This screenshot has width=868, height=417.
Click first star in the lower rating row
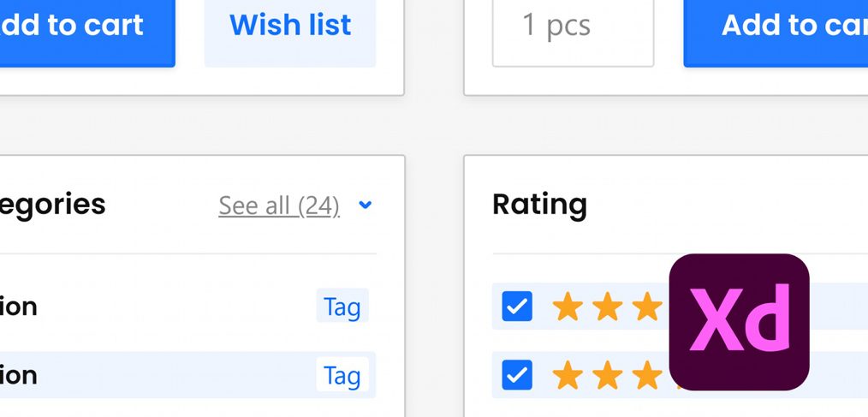(568, 375)
